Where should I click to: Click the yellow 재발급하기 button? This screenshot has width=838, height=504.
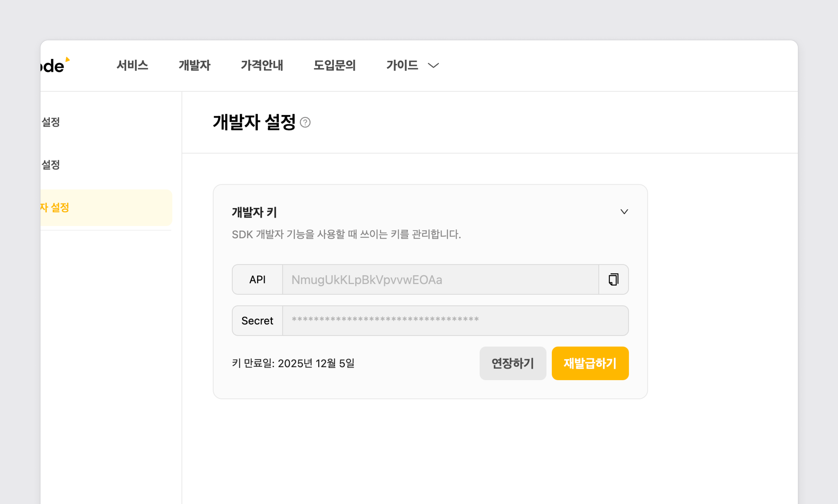pos(590,363)
